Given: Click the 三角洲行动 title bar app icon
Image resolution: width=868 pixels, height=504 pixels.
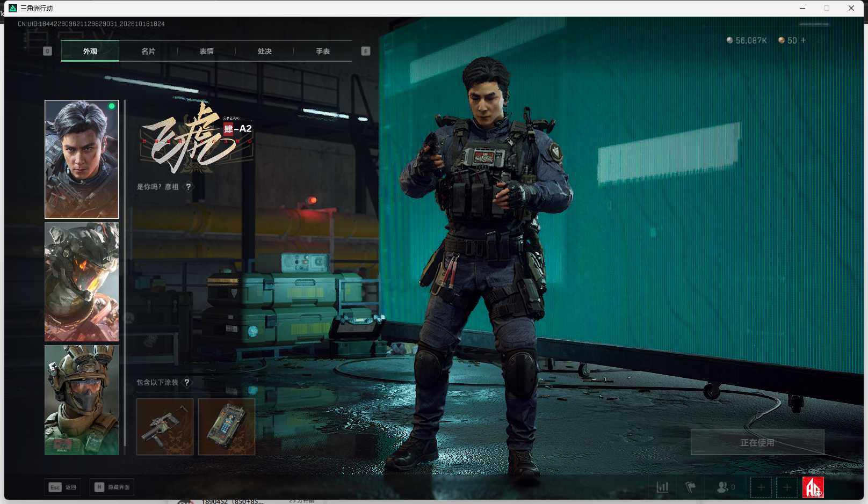Looking at the screenshot, I should (13, 8).
